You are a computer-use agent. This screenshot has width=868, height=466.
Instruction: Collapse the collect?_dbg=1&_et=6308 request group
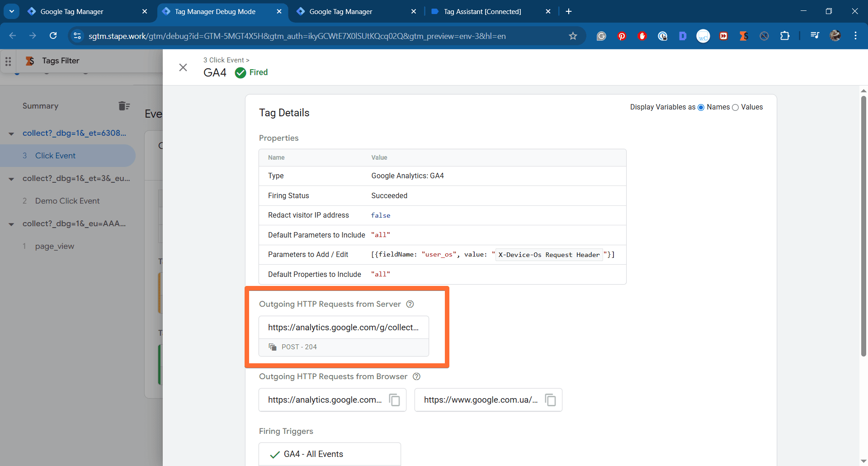coord(11,133)
